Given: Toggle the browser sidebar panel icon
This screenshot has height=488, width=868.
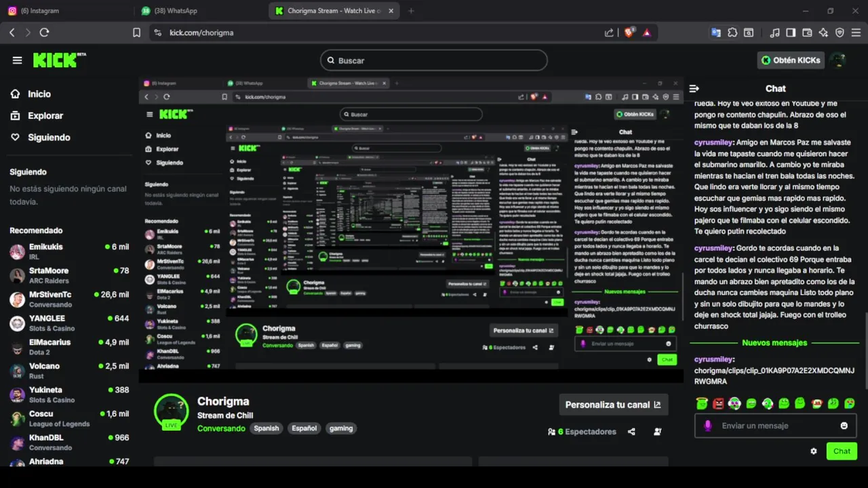Looking at the screenshot, I should tap(791, 33).
